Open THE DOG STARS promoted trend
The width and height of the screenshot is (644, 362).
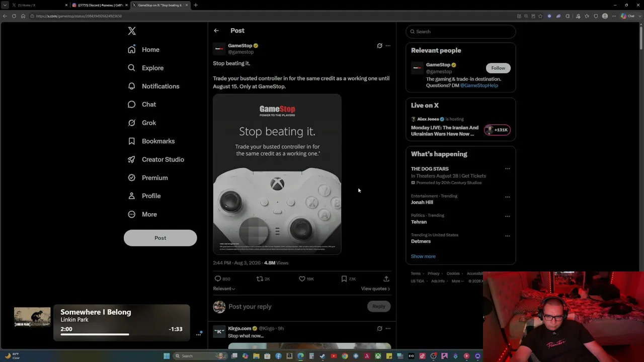pyautogui.click(x=430, y=169)
